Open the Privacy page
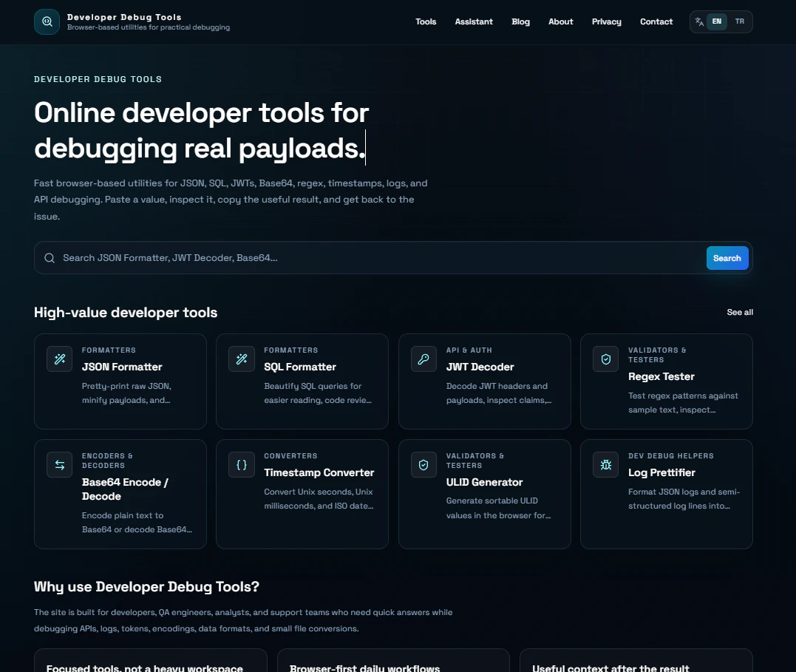This screenshot has width=796, height=672. [606, 22]
